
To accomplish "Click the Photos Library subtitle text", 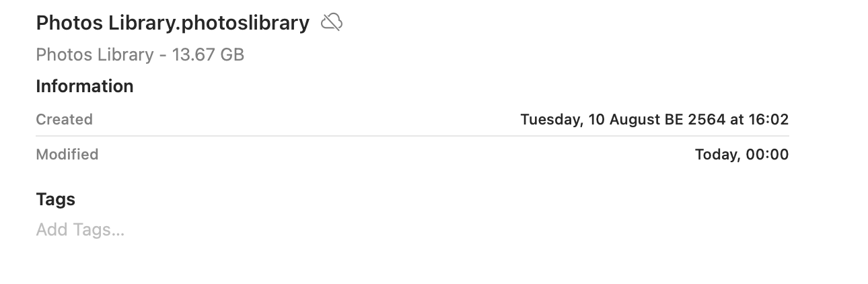I will (x=95, y=55).
